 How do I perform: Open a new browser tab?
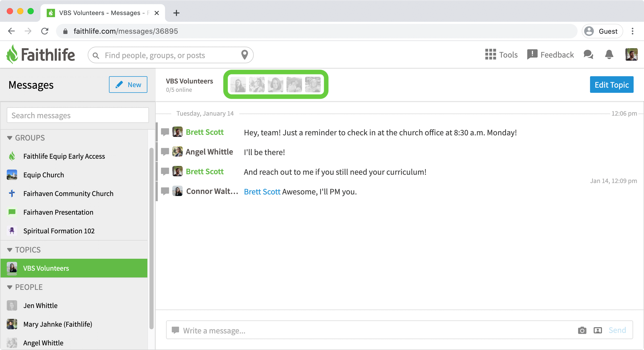[176, 13]
